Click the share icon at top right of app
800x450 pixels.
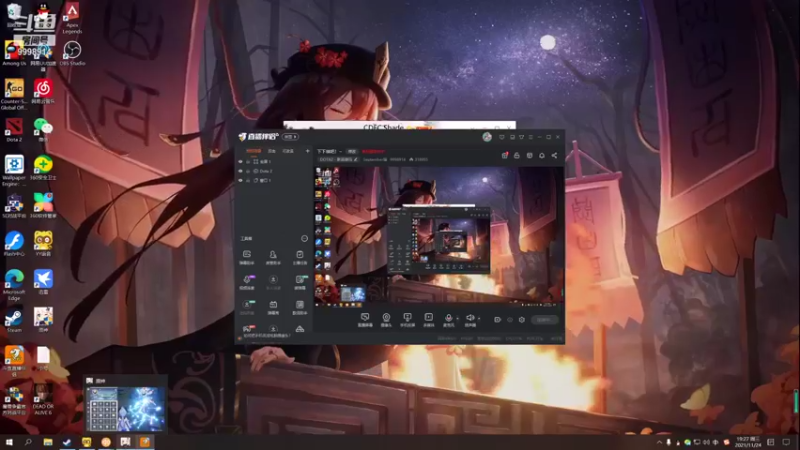point(554,156)
